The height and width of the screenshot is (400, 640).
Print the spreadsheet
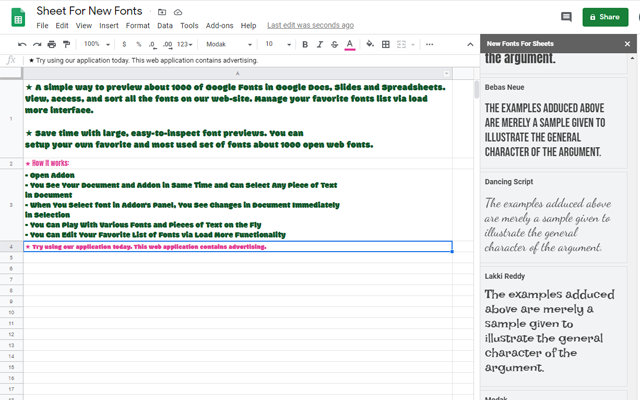coord(51,44)
